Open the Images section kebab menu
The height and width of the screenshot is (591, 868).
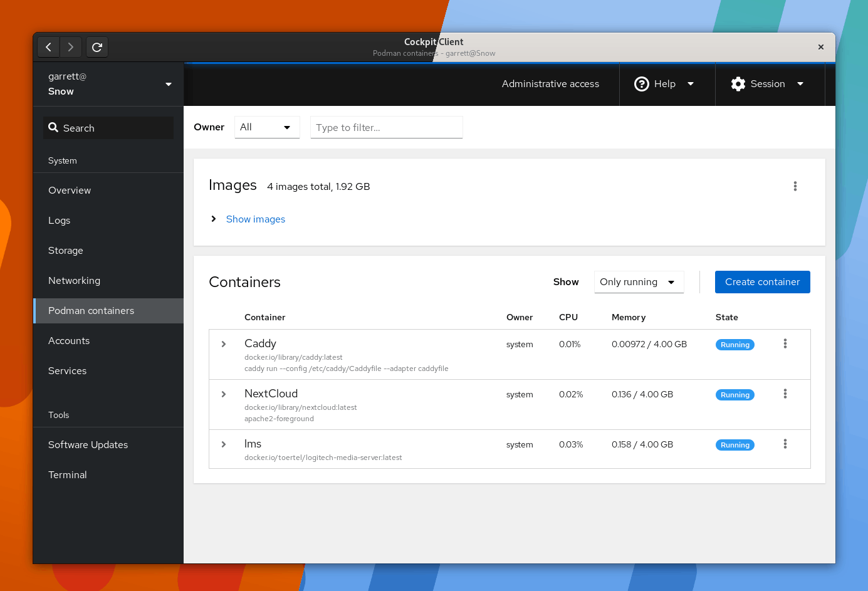pos(795,186)
